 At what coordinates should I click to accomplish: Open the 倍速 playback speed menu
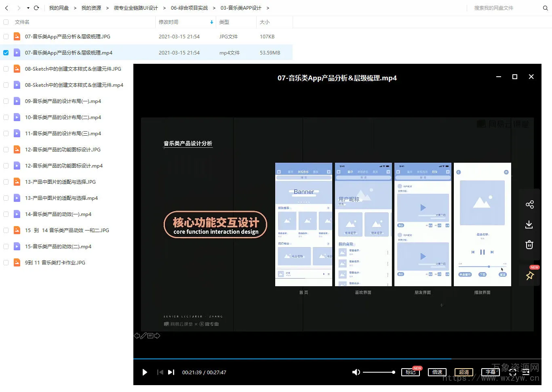click(437, 372)
